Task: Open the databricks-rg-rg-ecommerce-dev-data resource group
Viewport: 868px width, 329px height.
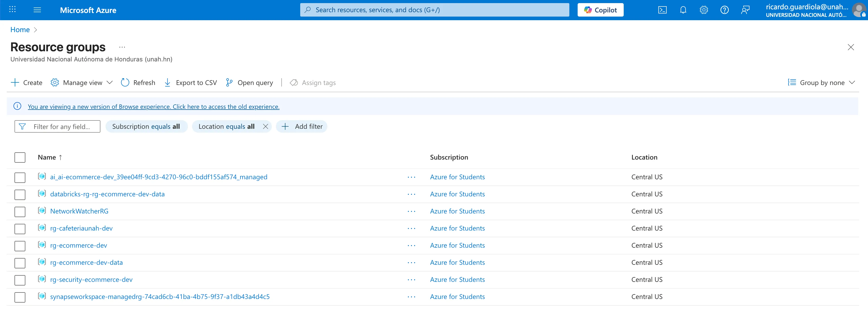Action: click(x=107, y=194)
